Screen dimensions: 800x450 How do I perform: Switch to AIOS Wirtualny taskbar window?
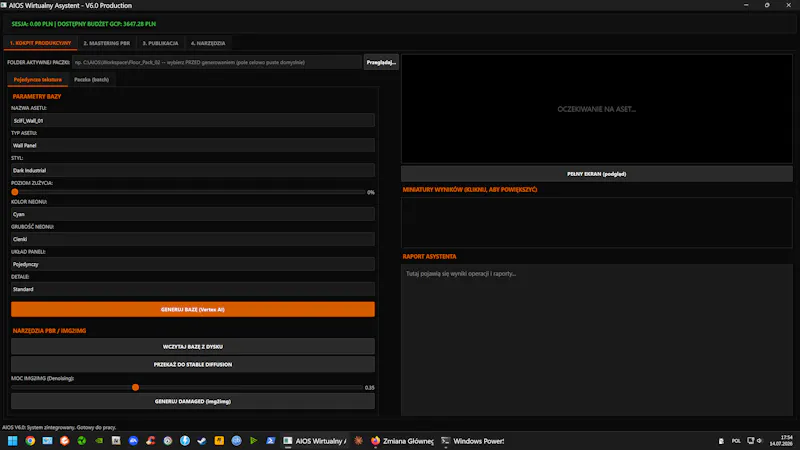[315, 441]
